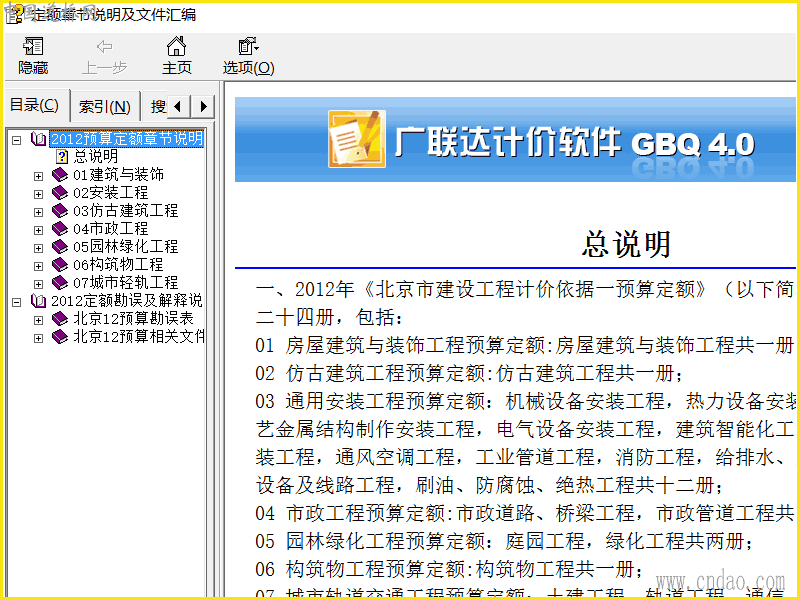Expand the 03仿古建筑工程 node

pyautogui.click(x=38, y=212)
